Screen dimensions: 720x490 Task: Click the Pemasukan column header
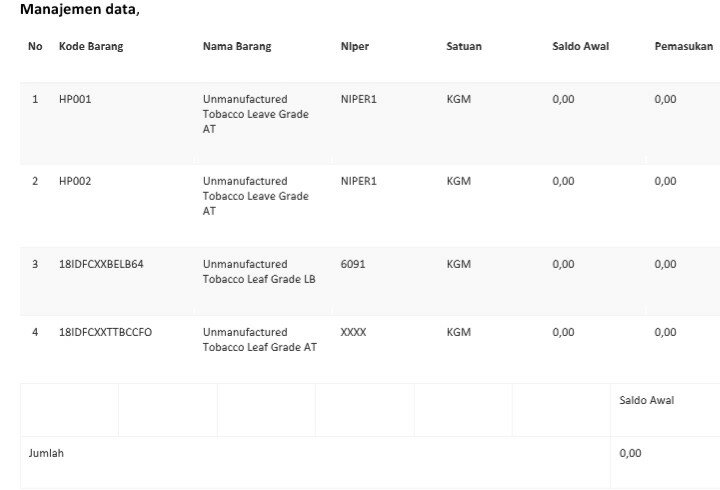pos(684,46)
